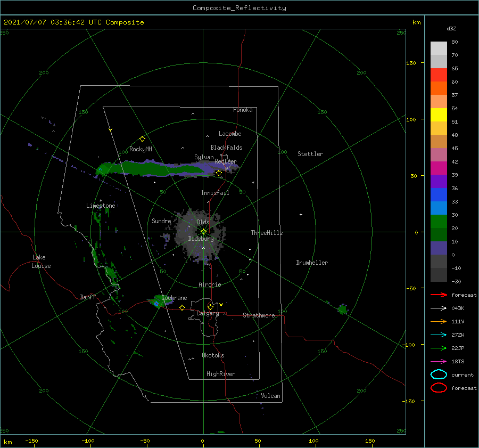Click the Lake Louise label
The image size is (479, 448).
tap(41, 262)
